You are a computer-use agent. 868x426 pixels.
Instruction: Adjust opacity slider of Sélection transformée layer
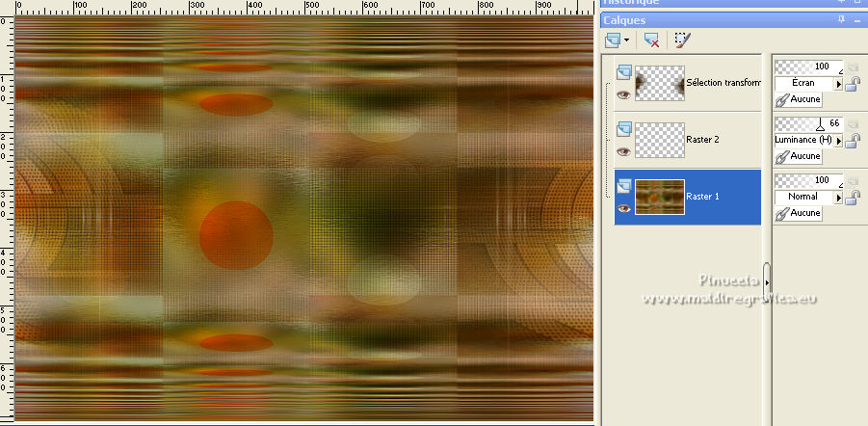pos(809,67)
